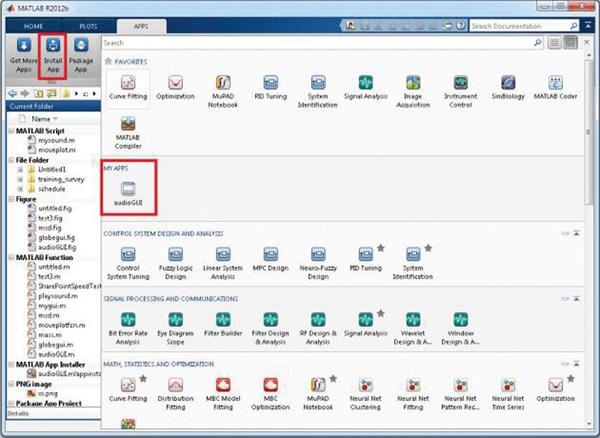The image size is (600, 438).
Task: Expand the training_survey folder
Action: point(20,179)
